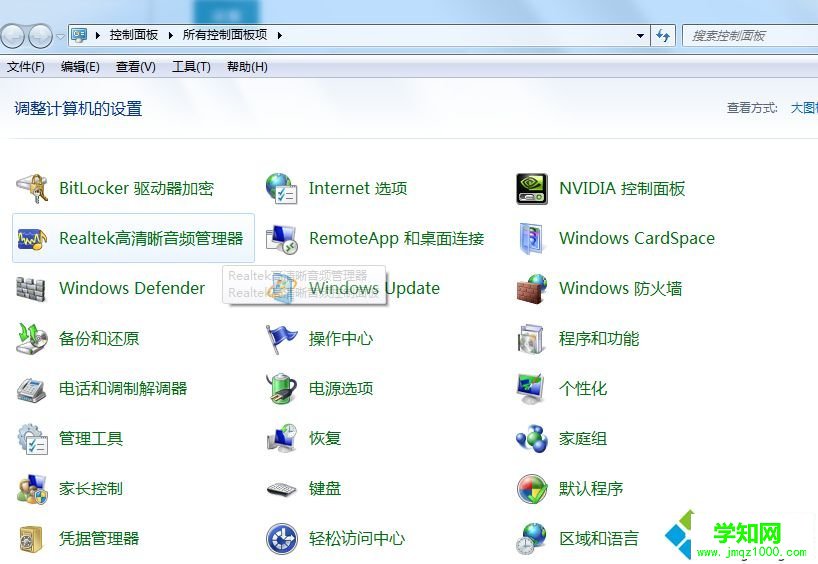Image resolution: width=818 pixels, height=564 pixels.
Task: Open the Windows Defender wall icon
Action: (31, 289)
